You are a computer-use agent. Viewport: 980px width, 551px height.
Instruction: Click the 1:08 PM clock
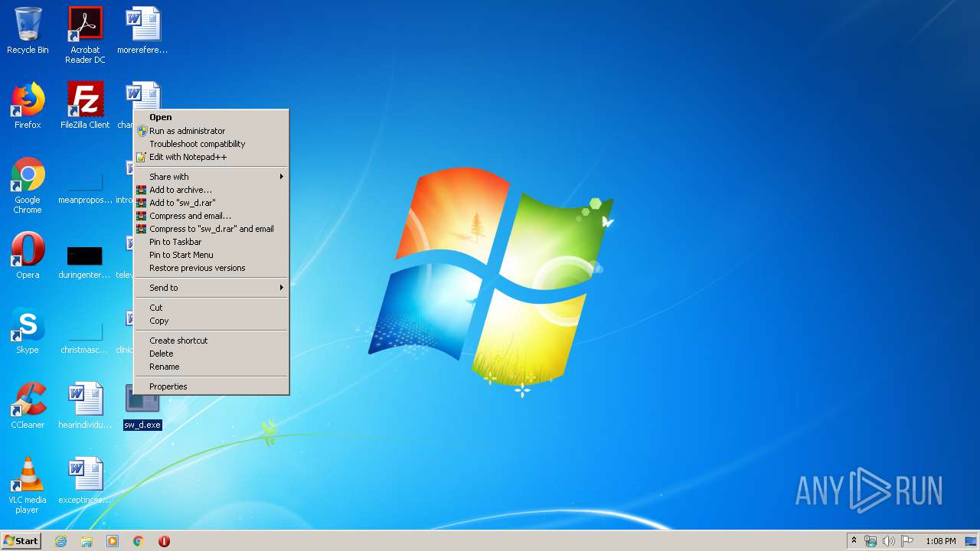(940, 541)
